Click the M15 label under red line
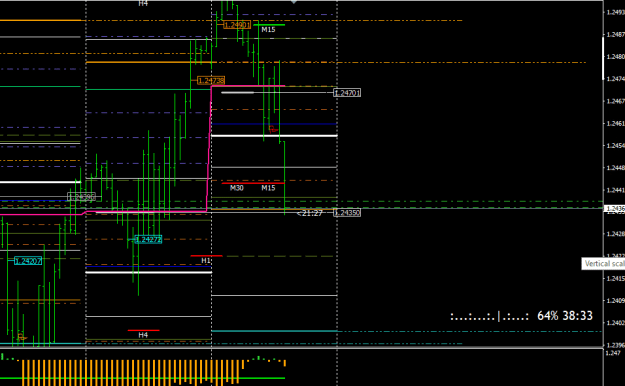 click(x=268, y=188)
